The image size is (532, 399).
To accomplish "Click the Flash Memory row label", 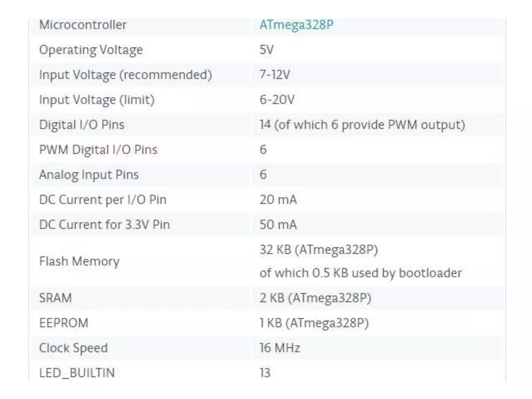I will click(79, 261).
